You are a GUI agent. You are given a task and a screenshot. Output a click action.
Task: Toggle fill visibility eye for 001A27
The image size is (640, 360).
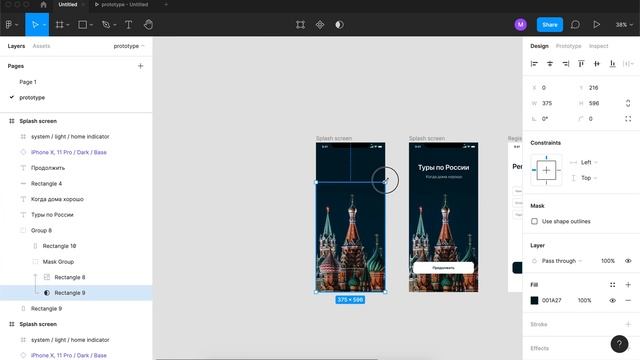[x=612, y=300]
